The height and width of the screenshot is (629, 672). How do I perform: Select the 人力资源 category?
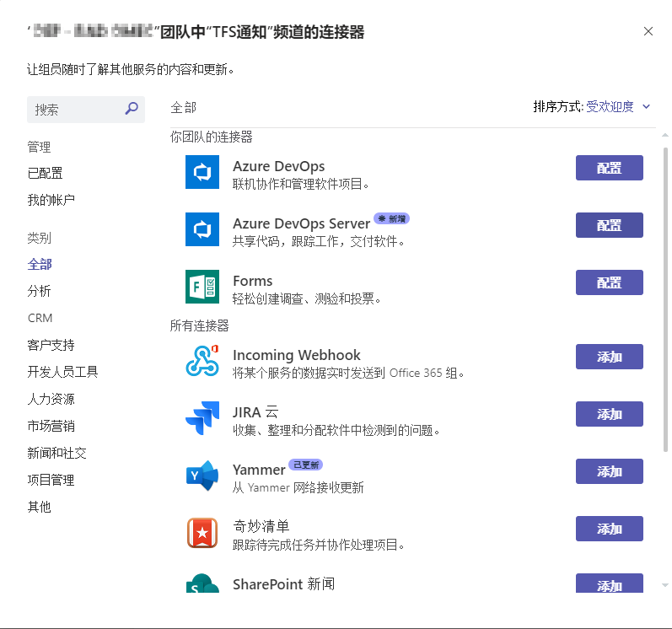coord(51,399)
